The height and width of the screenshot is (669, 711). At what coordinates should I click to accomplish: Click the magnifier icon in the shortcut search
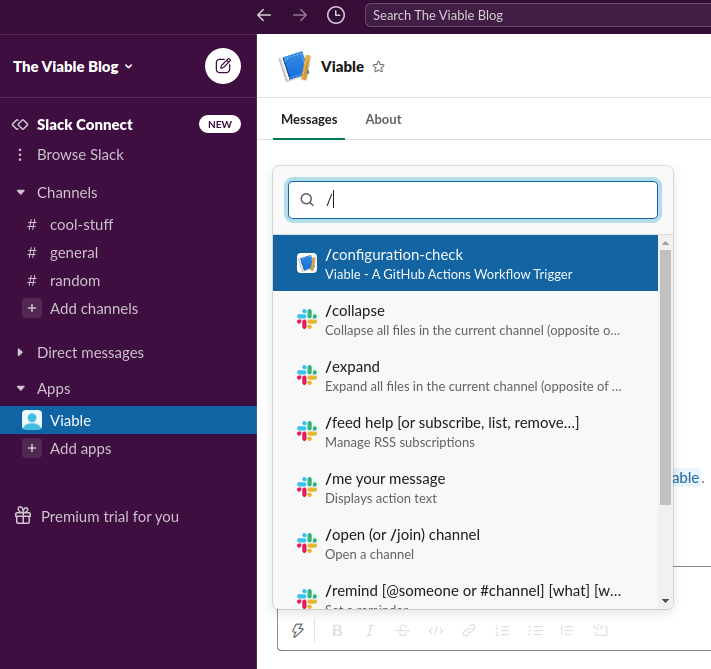pos(307,200)
